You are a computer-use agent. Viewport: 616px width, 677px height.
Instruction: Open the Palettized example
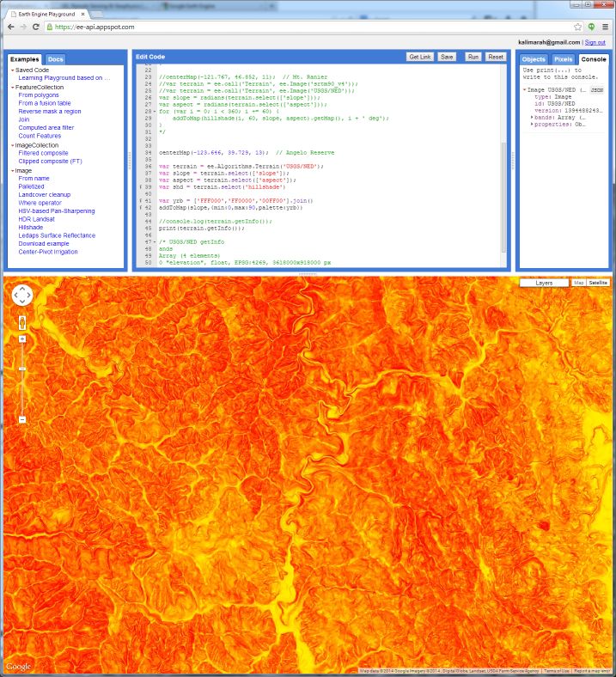31,186
